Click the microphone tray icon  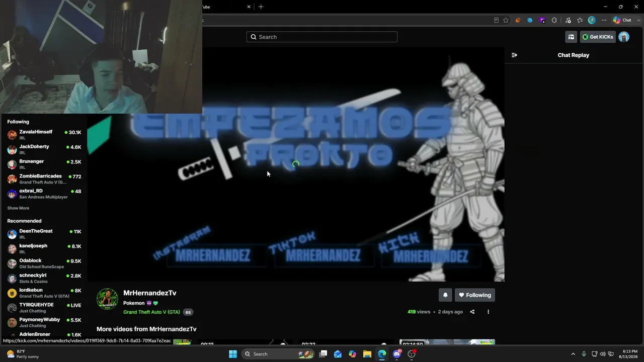[x=584, y=354]
